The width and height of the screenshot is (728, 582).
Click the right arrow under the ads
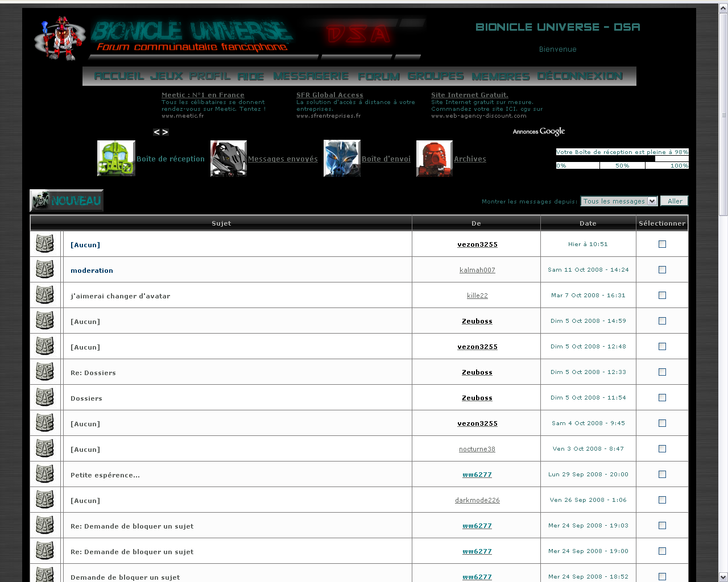tap(166, 131)
